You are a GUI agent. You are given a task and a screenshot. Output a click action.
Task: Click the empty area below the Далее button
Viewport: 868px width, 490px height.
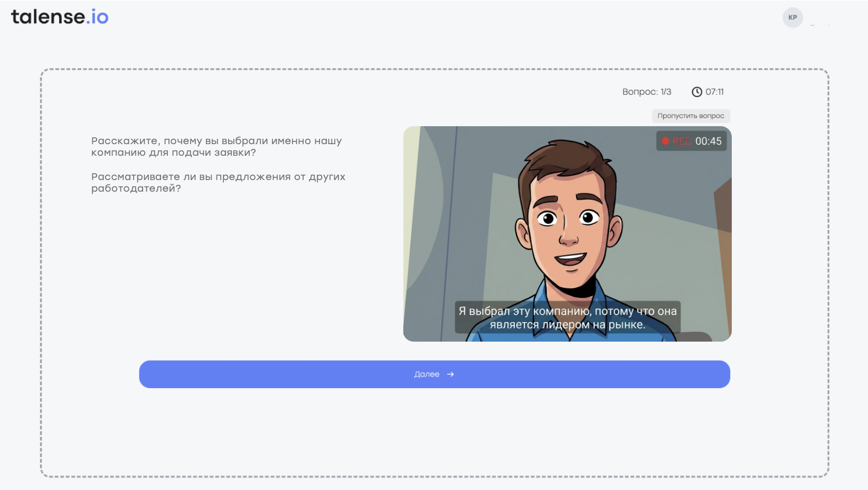coord(434,430)
